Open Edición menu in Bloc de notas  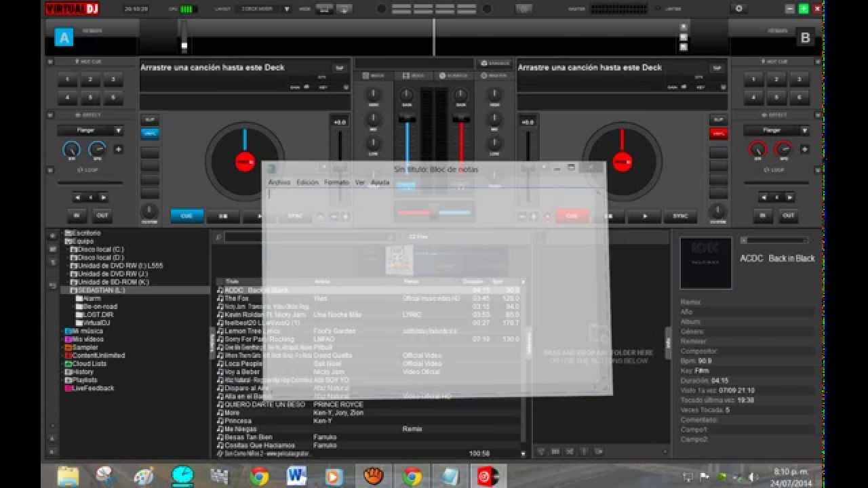(307, 182)
